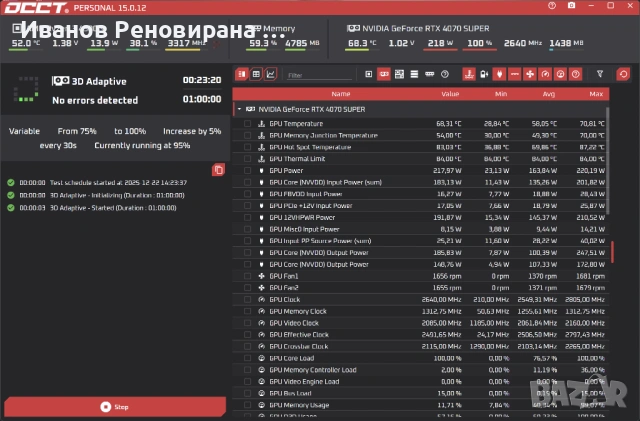Toggle the voltage sensor type filter
This screenshot has height=421, width=640.
[x=515, y=74]
